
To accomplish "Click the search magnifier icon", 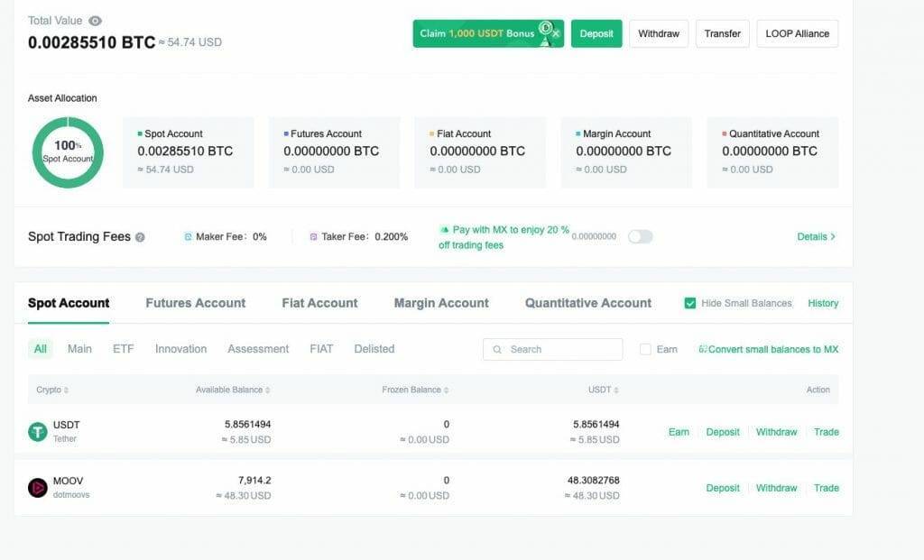I will 497,349.
